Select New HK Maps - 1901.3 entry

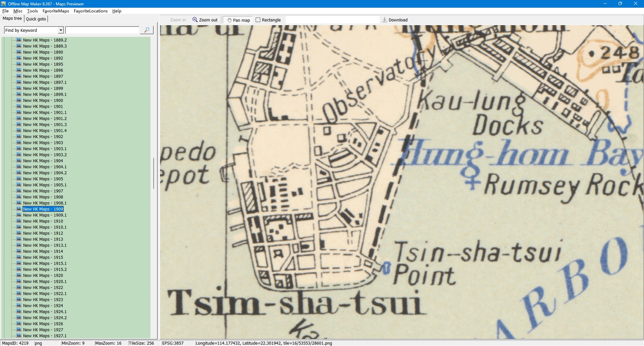tap(45, 125)
